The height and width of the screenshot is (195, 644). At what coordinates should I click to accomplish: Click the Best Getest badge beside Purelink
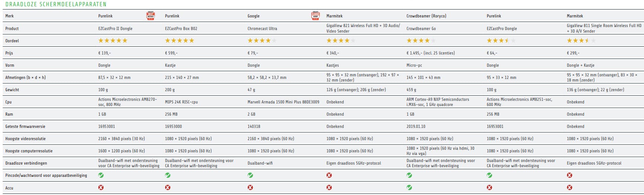[150, 16]
